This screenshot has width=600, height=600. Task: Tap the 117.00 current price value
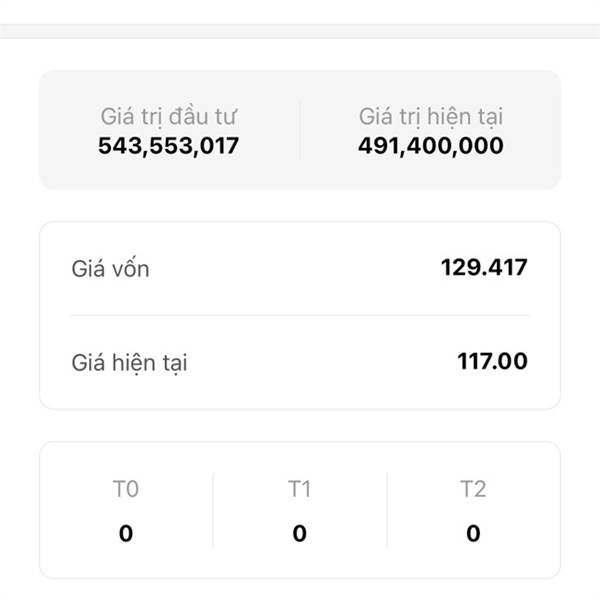click(x=492, y=361)
